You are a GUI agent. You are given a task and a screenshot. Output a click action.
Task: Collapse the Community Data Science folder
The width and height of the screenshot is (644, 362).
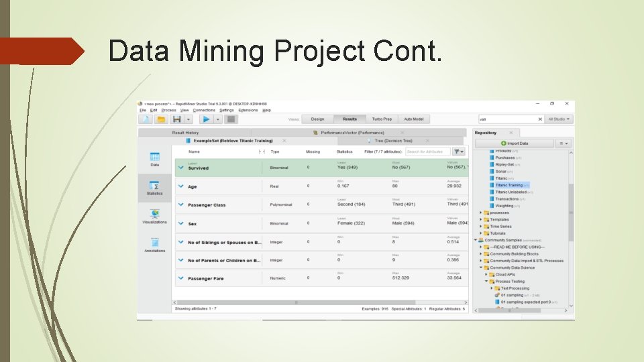(x=480, y=267)
